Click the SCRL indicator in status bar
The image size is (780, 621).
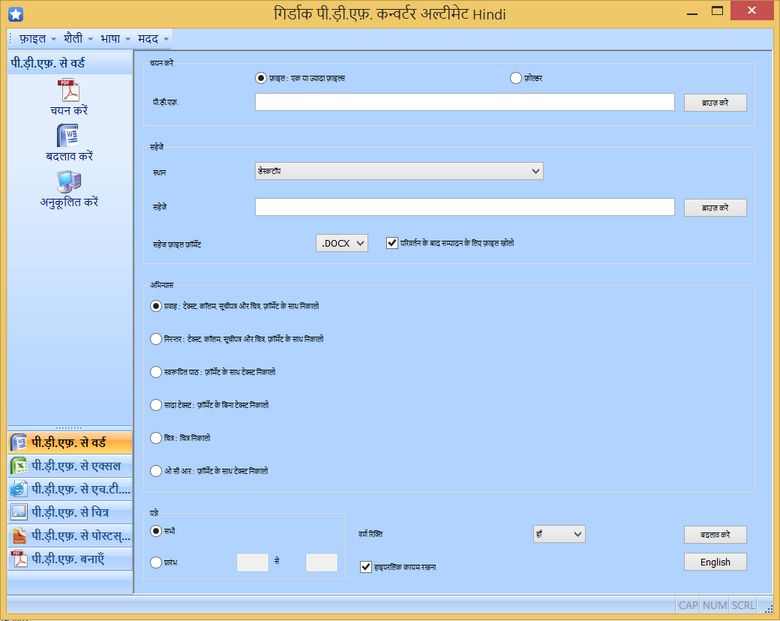point(743,605)
